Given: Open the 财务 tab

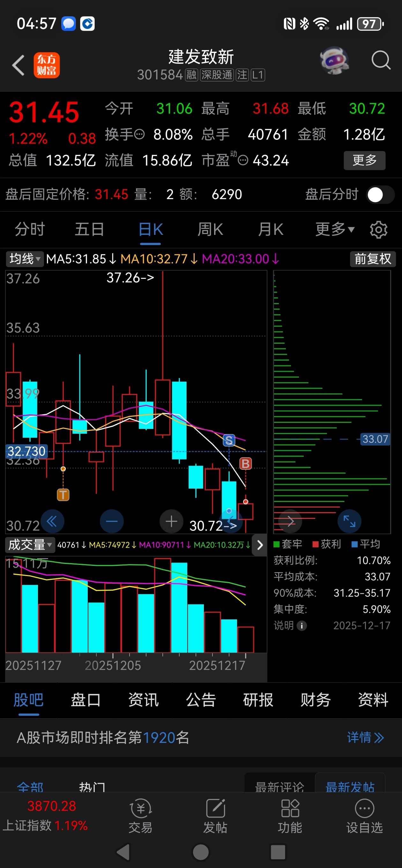Looking at the screenshot, I should point(316,700).
